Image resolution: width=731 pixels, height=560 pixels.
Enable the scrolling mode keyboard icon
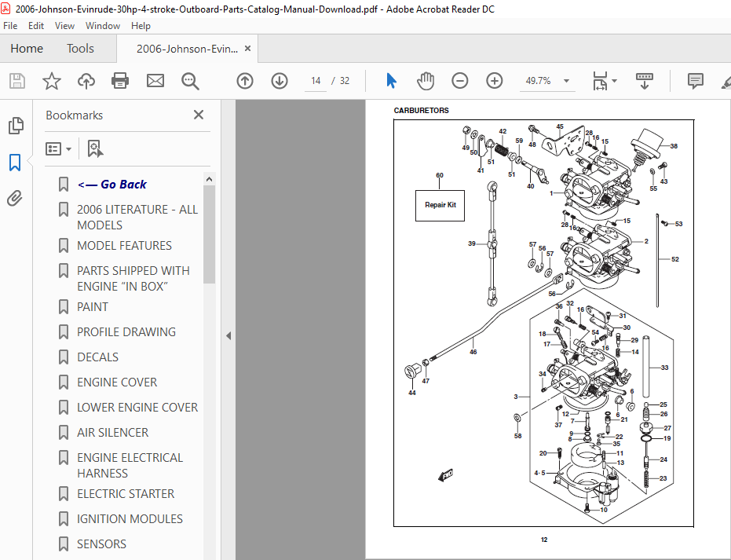[x=645, y=81]
